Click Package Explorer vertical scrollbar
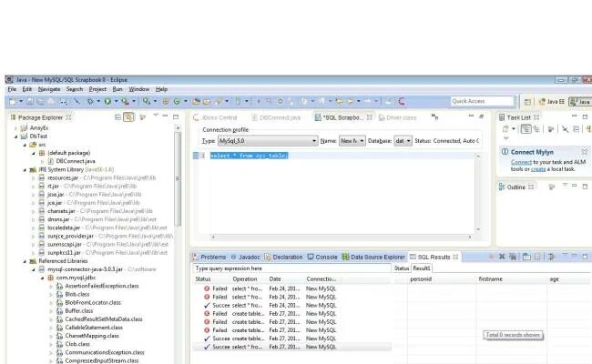 [178, 177]
